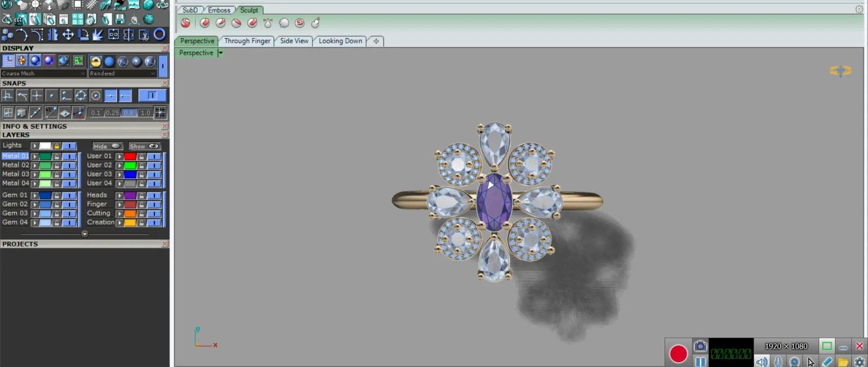Screen dimensions: 868x367
Task: Choose the solid blue sphere shading icon
Action: pyautogui.click(x=109, y=61)
